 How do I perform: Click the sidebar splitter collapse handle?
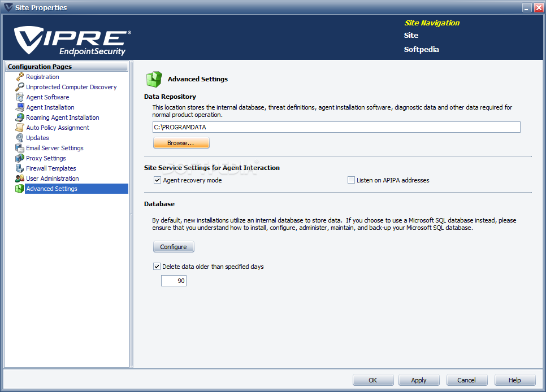pos(132,214)
